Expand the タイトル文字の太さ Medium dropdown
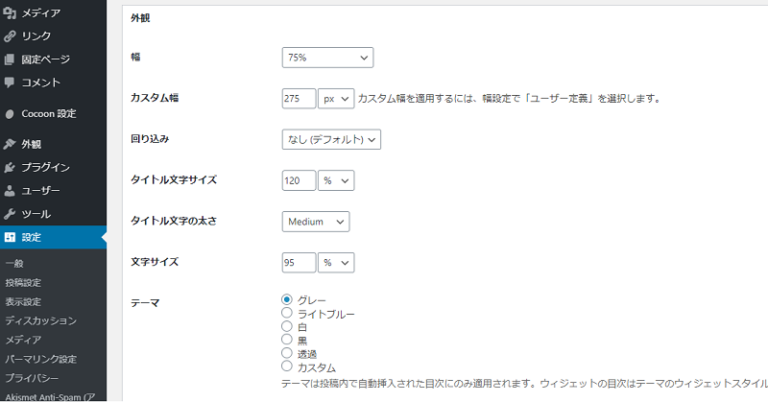 pos(316,221)
